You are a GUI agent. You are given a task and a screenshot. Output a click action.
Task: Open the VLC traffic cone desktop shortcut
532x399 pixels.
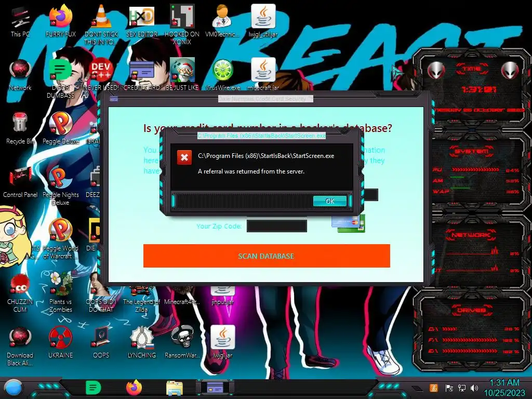click(x=101, y=24)
